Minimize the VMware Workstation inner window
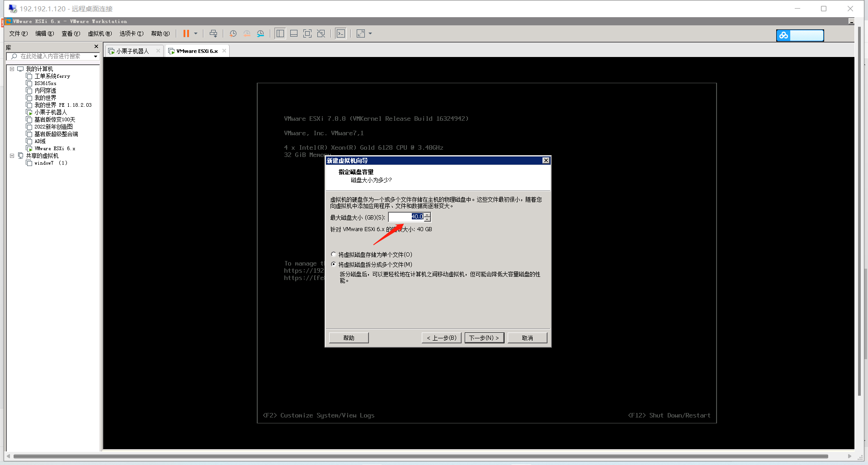 click(x=851, y=21)
